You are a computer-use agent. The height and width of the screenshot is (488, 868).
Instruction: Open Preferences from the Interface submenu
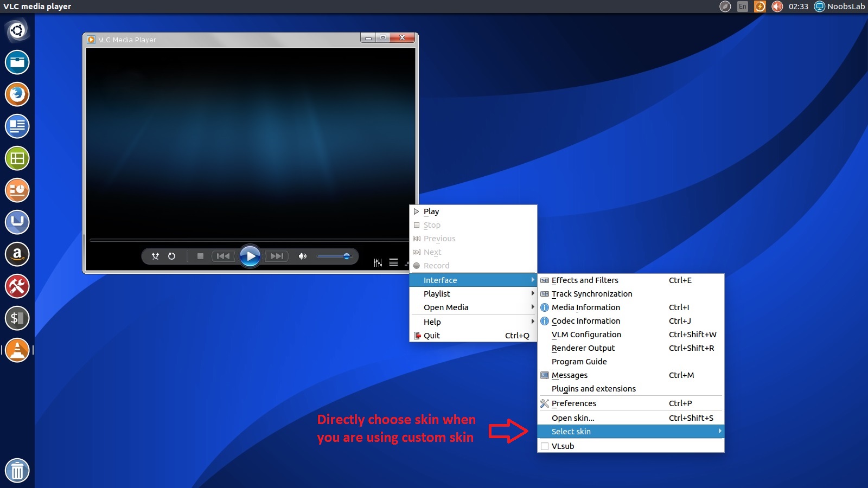click(x=631, y=403)
